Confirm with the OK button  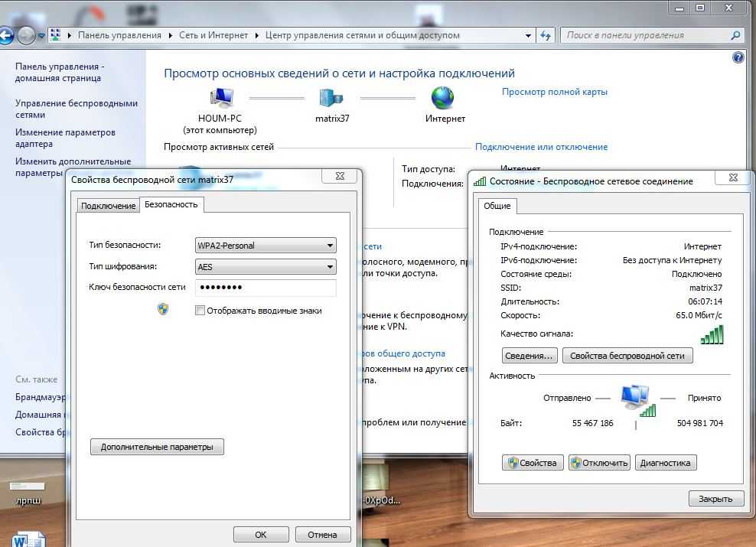(261, 535)
